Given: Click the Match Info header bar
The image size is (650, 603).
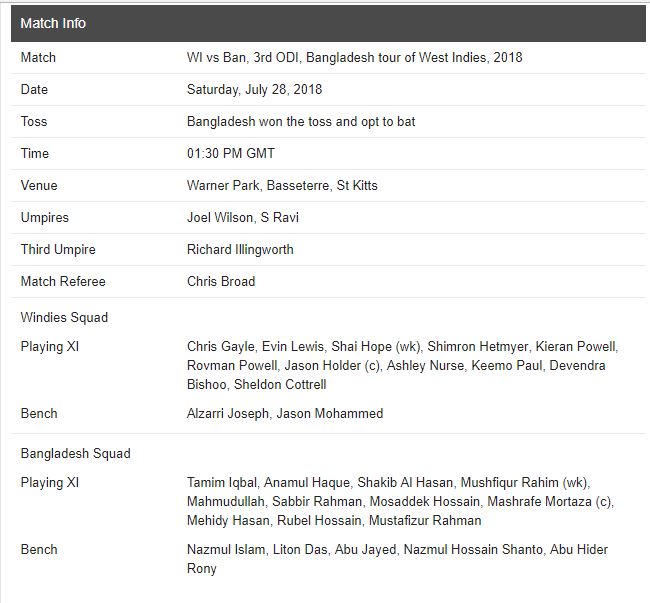Looking at the screenshot, I should pos(328,23).
